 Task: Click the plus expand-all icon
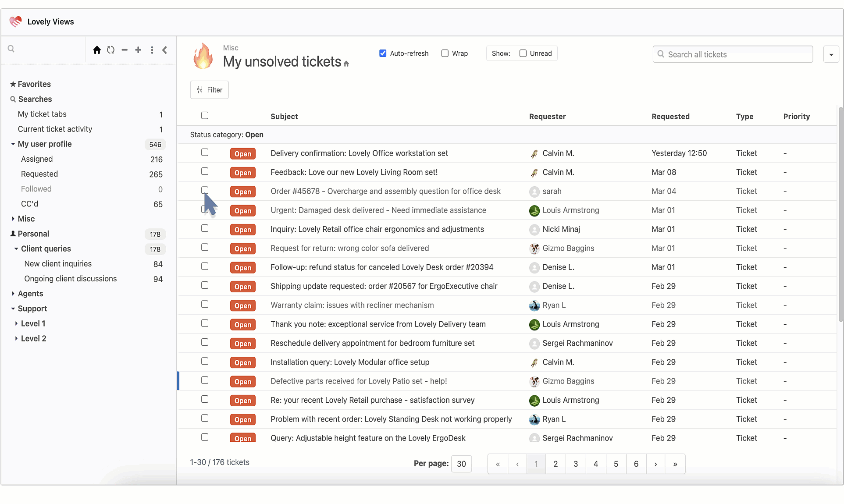138,50
